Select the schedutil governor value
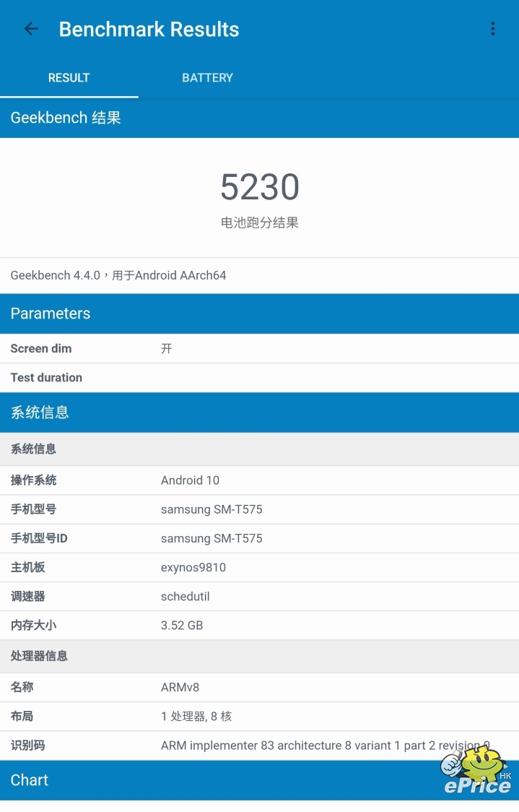The image size is (519, 812). (x=186, y=596)
